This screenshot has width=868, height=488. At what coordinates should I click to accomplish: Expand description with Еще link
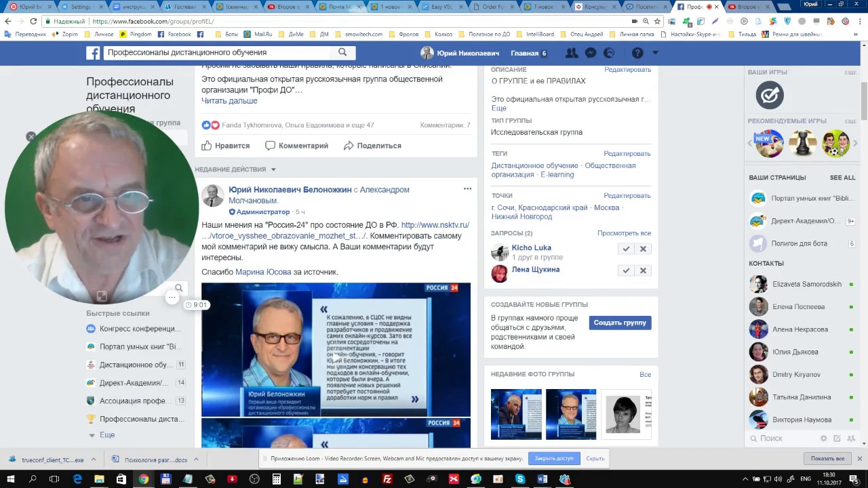[x=498, y=108]
